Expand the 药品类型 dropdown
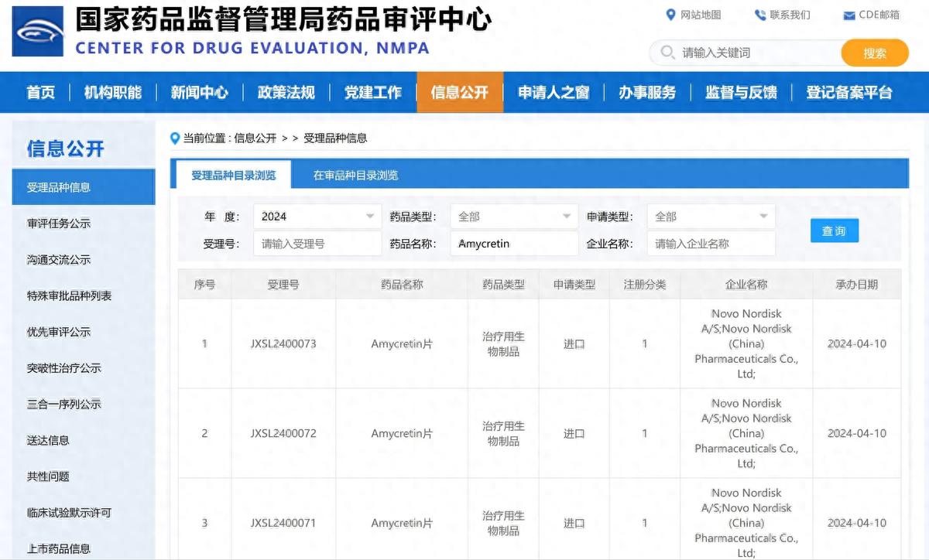Image resolution: width=929 pixels, height=560 pixels. click(x=513, y=216)
